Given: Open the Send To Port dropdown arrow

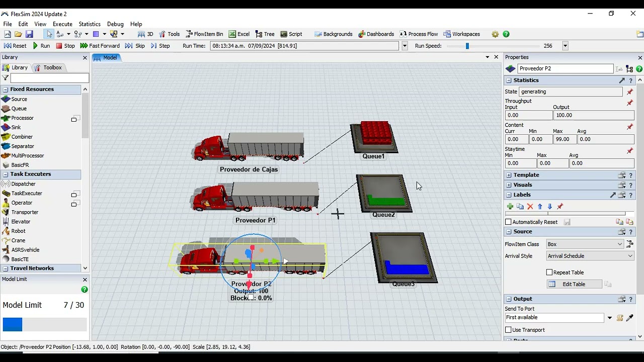Looking at the screenshot, I should [x=609, y=318].
